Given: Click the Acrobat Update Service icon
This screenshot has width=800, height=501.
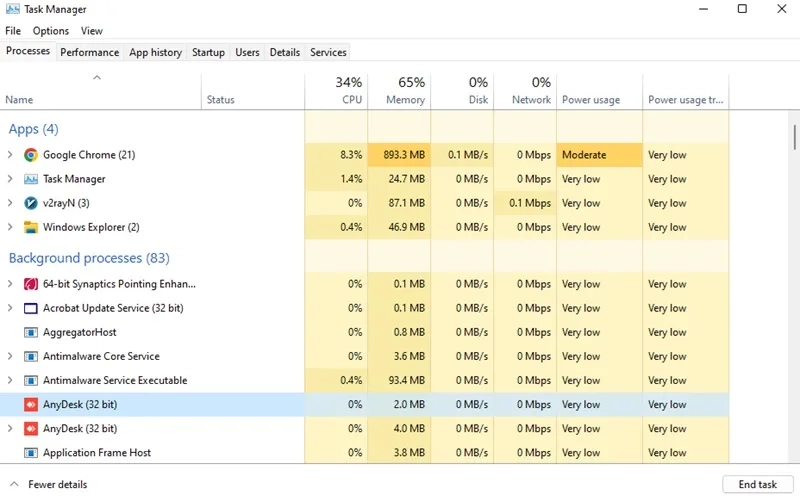Looking at the screenshot, I should pos(31,308).
